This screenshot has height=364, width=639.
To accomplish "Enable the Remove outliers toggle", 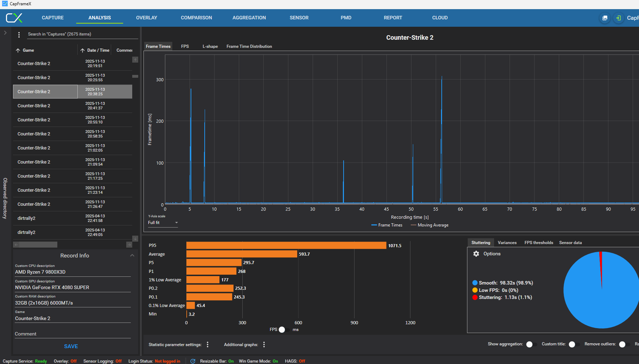I will tap(624, 344).
